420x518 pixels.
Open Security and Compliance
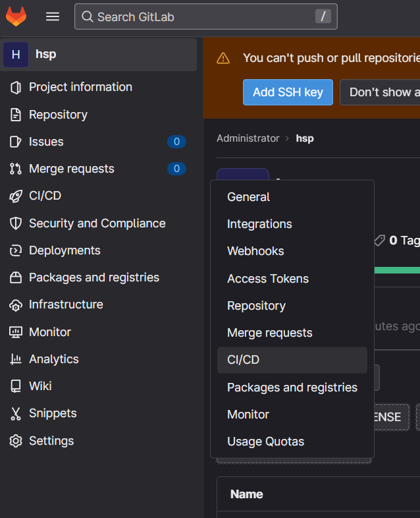99,223
